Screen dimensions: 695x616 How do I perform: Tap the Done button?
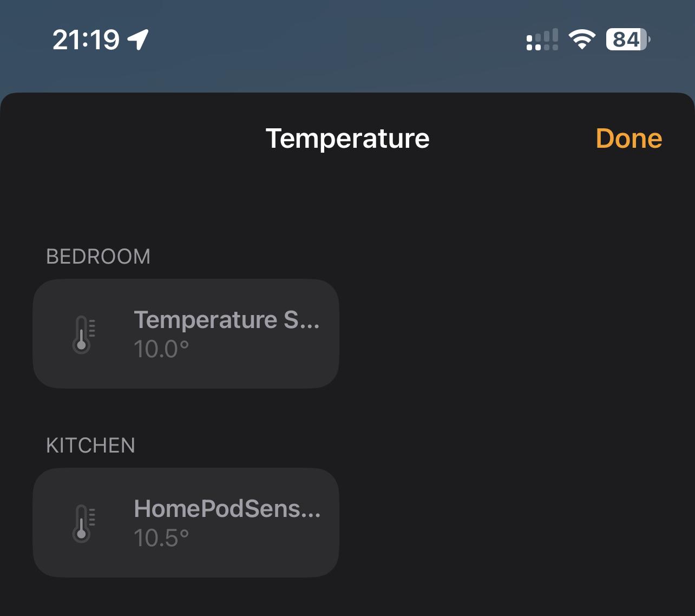(628, 139)
